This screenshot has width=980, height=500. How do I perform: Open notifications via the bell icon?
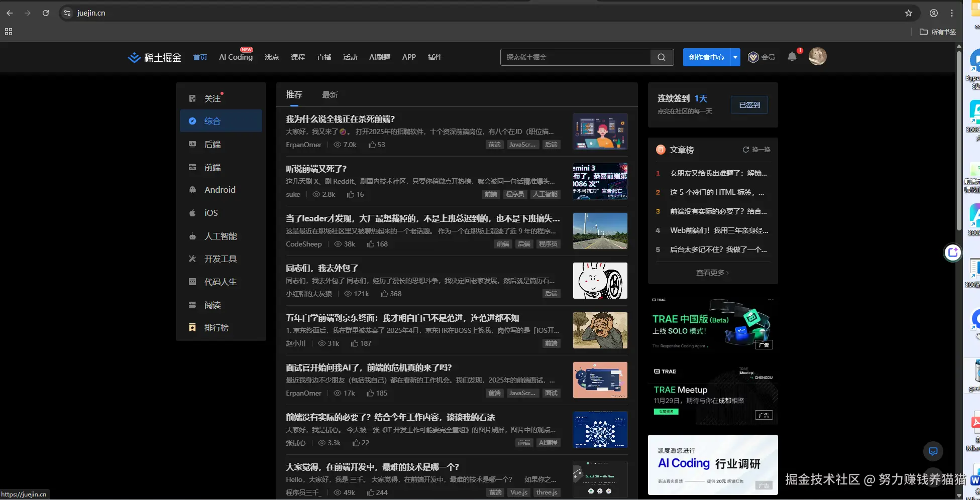coord(793,57)
